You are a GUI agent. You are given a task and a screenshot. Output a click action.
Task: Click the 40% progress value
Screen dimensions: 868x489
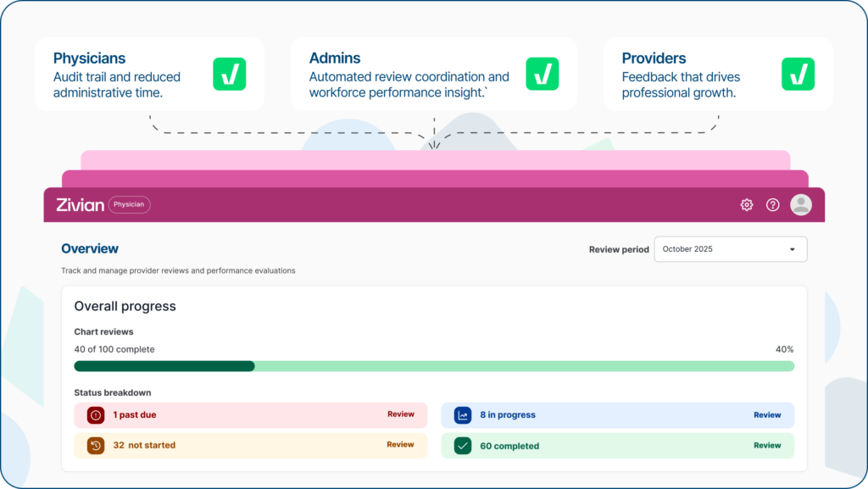tap(784, 350)
